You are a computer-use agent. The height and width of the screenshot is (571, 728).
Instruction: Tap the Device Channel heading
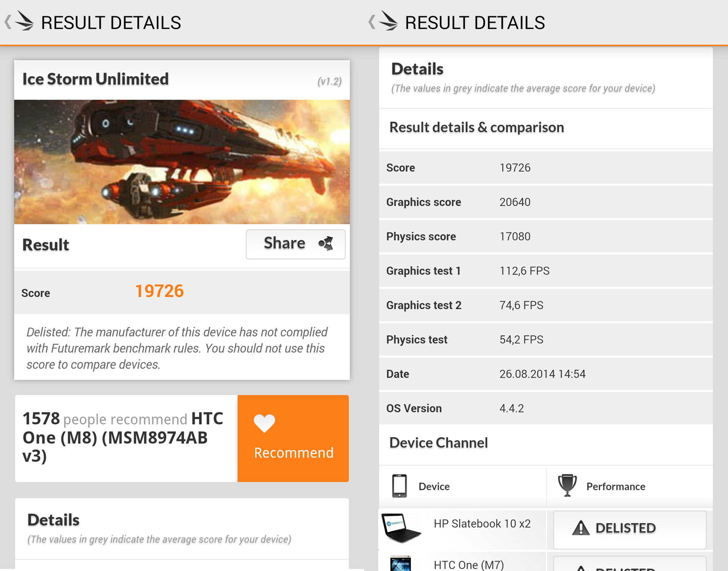click(x=438, y=443)
